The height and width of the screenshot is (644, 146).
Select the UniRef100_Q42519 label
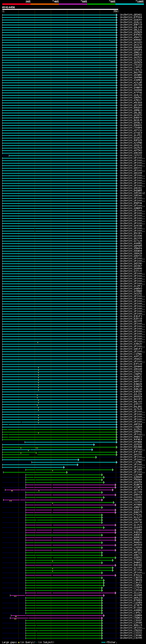131,148
